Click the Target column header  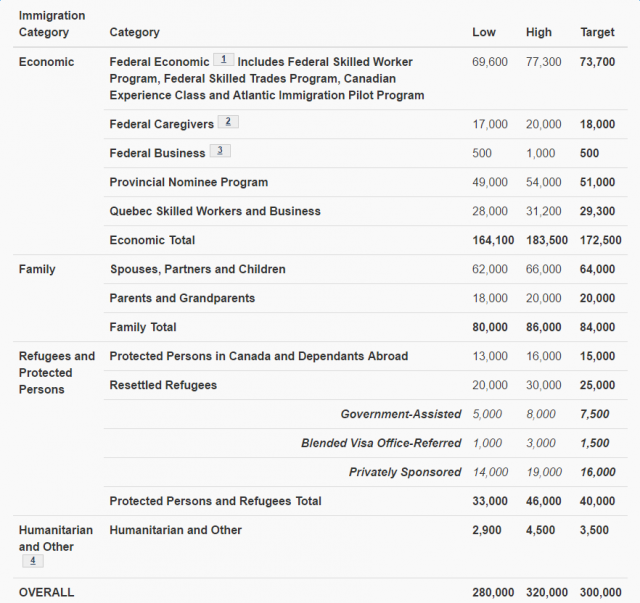597,32
